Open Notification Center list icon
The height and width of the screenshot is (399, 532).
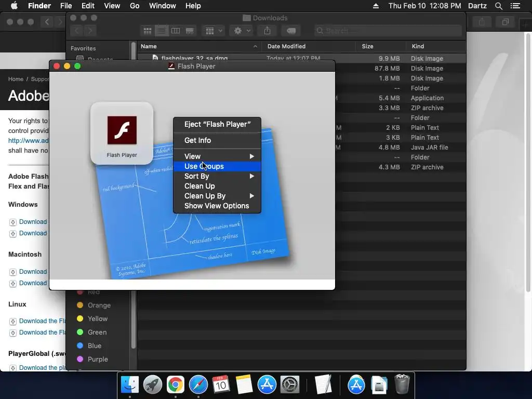tap(515, 6)
